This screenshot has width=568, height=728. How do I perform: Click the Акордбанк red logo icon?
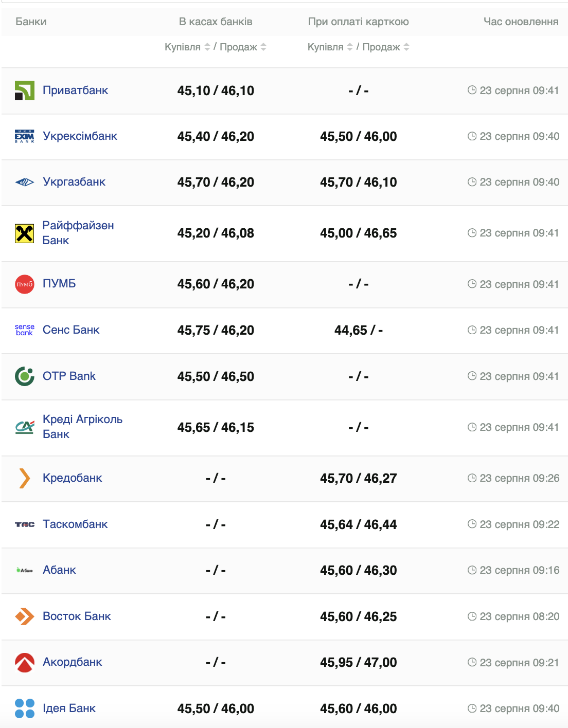24,662
